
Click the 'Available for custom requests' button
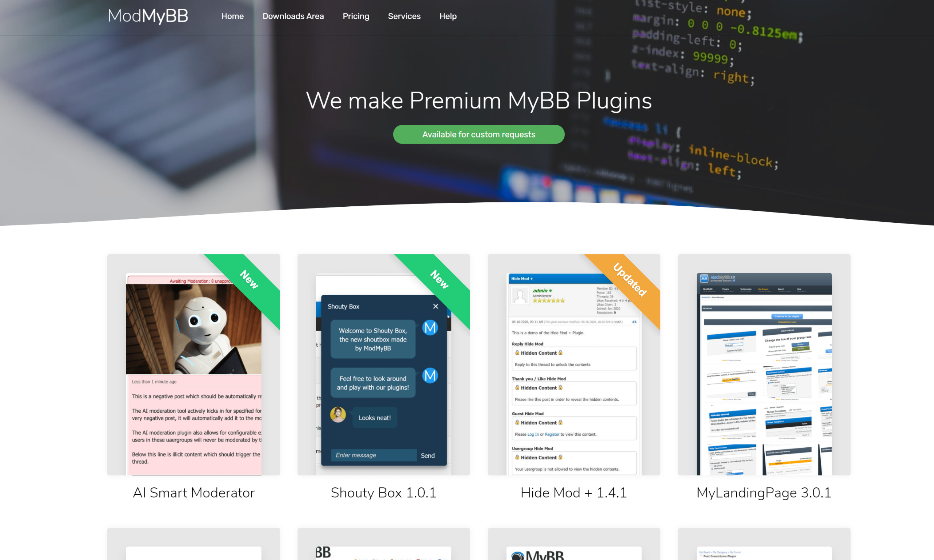(478, 134)
